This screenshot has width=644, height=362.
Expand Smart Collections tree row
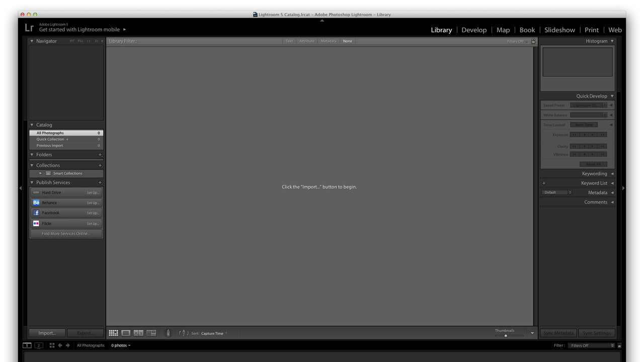[41, 173]
